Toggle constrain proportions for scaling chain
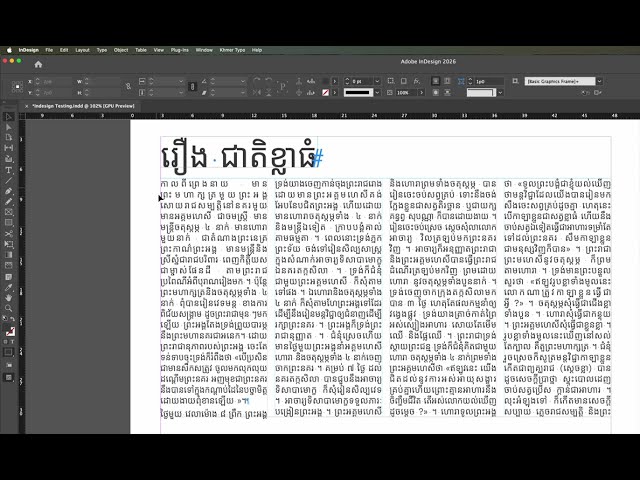 tap(193, 87)
